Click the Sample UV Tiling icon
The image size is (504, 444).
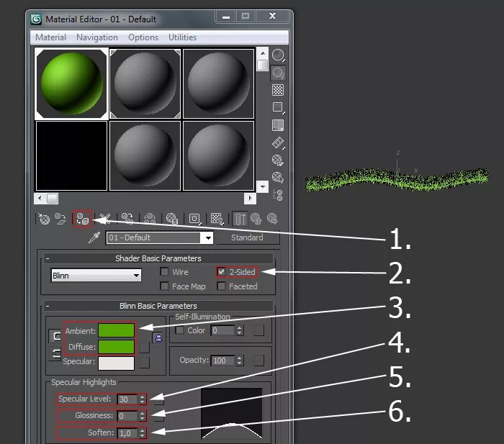click(278, 108)
